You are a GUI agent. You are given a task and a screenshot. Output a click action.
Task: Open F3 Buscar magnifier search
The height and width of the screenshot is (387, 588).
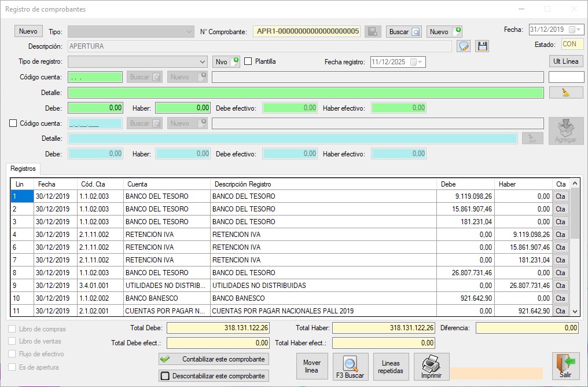pyautogui.click(x=350, y=367)
